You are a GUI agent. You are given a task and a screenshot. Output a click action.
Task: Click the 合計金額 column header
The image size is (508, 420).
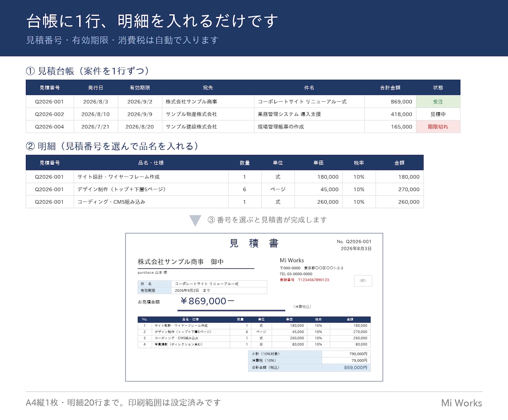point(390,88)
